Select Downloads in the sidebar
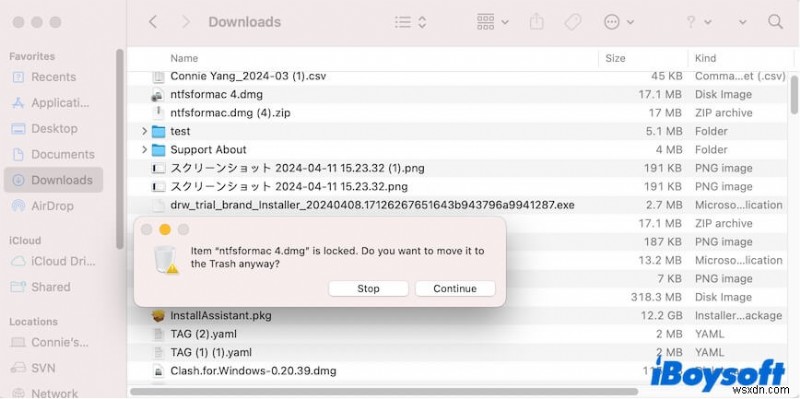The height and width of the screenshot is (399, 800). click(x=53, y=180)
